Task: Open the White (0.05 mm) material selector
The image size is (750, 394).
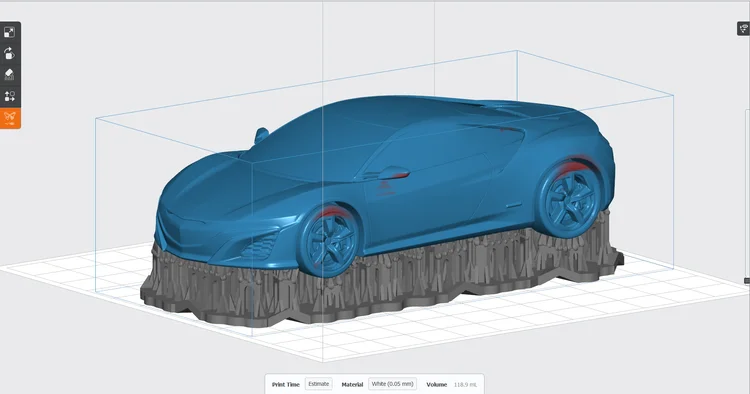Action: click(x=392, y=384)
